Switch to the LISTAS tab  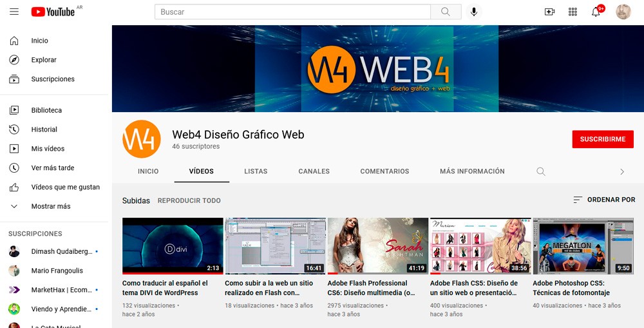tap(256, 171)
